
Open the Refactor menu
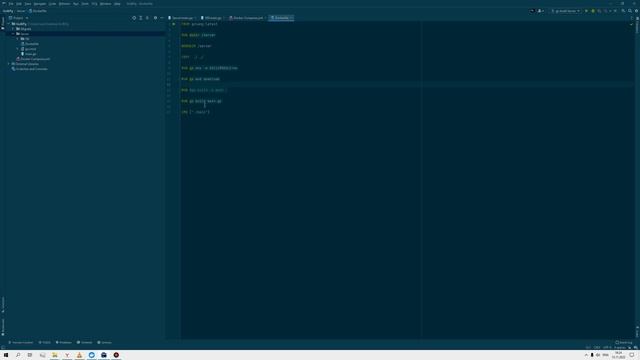click(x=64, y=4)
